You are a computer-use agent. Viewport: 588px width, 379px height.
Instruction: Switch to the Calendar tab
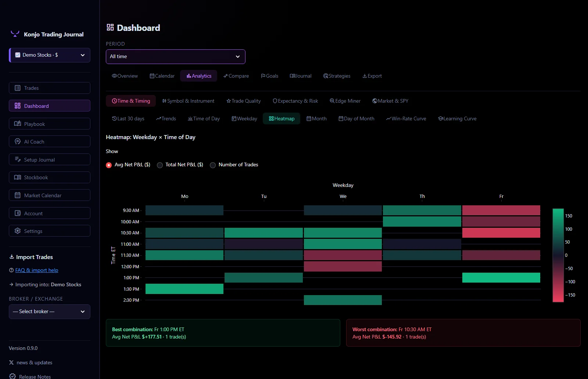pos(162,76)
